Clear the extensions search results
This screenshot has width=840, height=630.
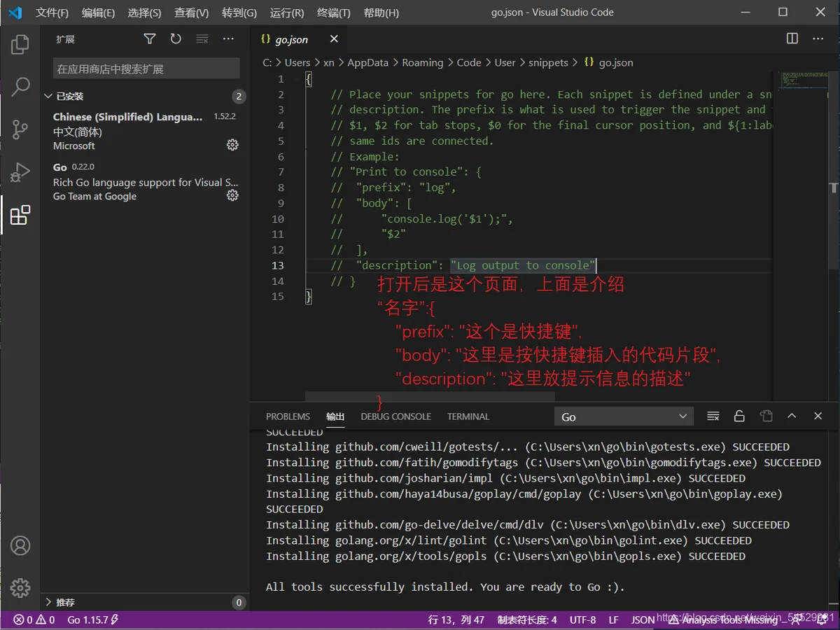click(x=202, y=39)
